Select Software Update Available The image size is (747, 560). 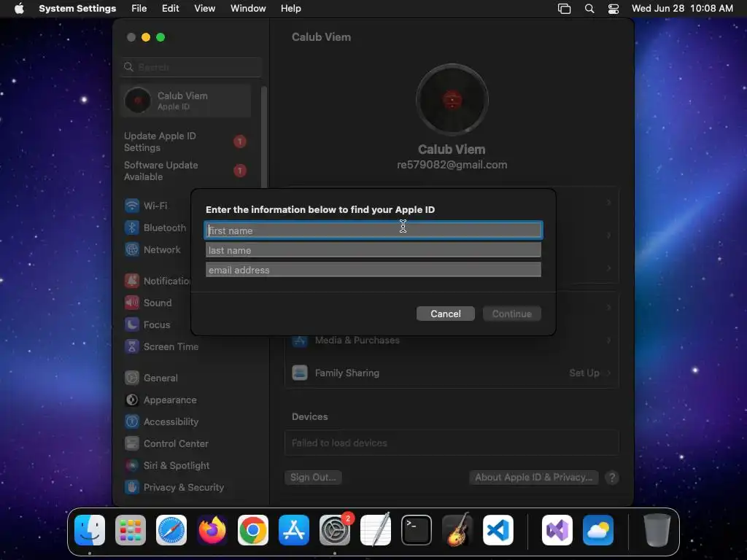click(186, 171)
